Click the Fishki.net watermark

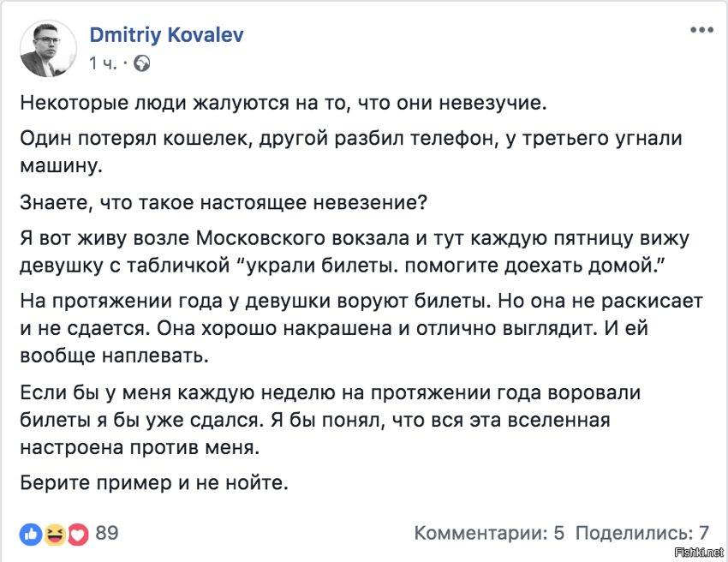pyautogui.click(x=698, y=553)
